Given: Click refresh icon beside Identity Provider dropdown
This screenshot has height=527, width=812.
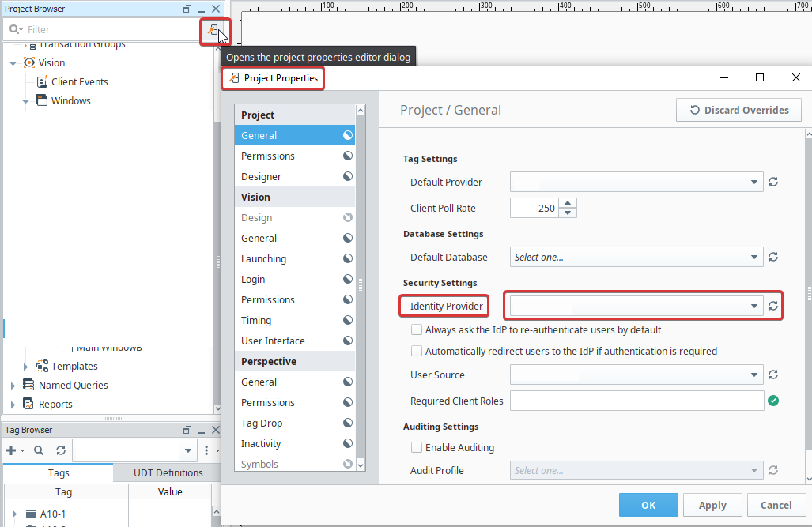Looking at the screenshot, I should [773, 306].
